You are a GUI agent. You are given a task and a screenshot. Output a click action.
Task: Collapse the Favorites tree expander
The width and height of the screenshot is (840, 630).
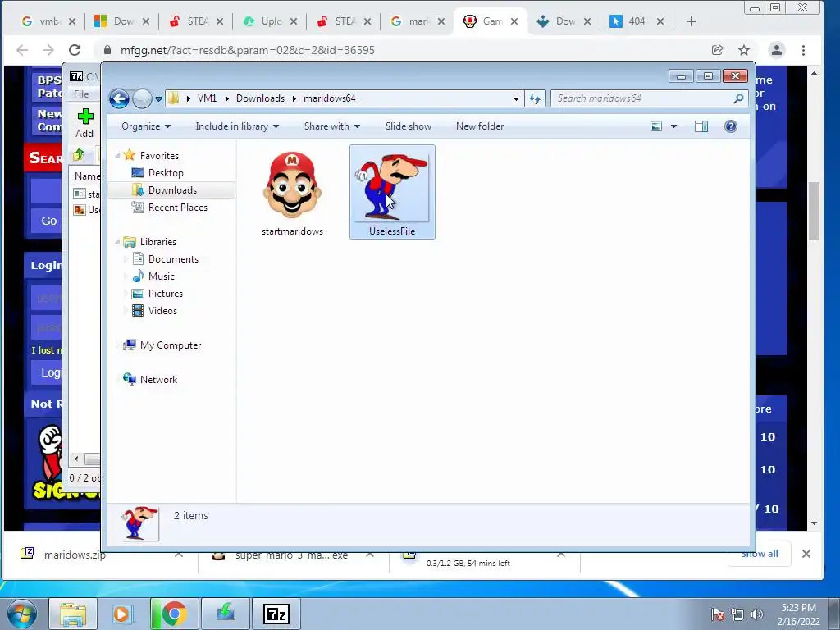pos(117,155)
